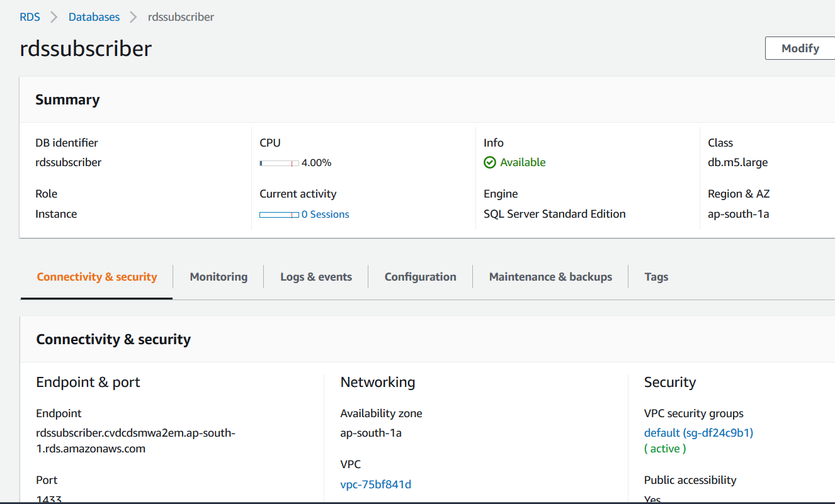
Task: Open the Tags tab
Action: tap(656, 277)
